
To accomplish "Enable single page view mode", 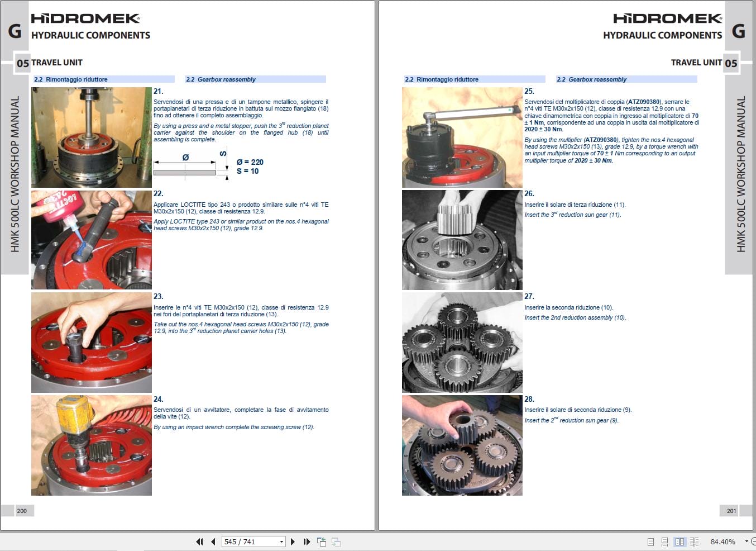I will coord(649,541).
